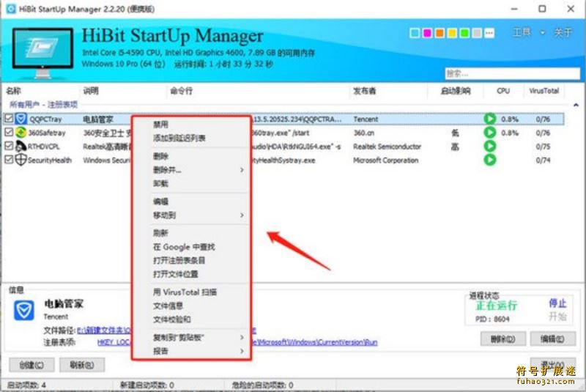Click the SecurityHealth shield icon
Screen dimensions: 586x392
click(21, 160)
